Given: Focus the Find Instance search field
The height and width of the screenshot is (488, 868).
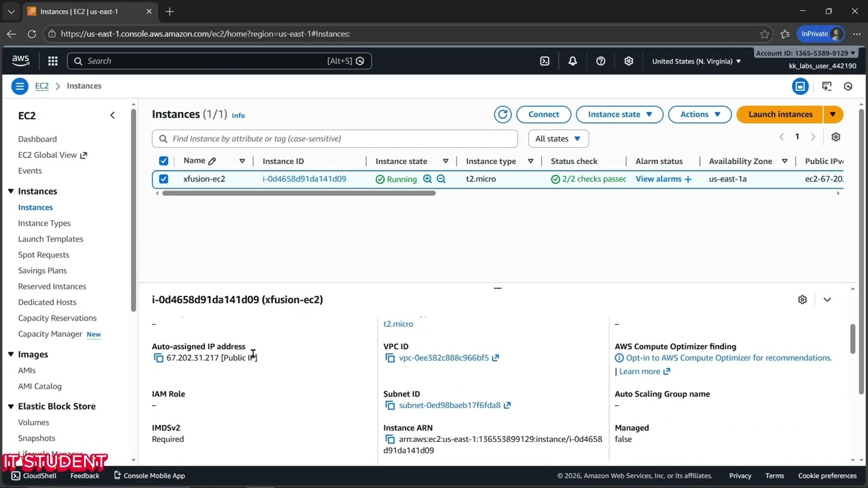Looking at the screenshot, I should pos(335,138).
